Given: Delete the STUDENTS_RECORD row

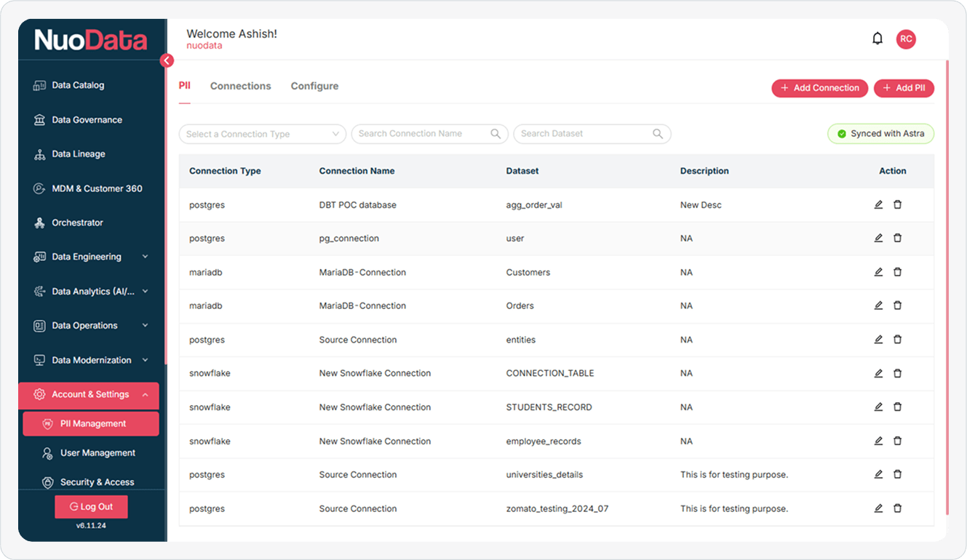Looking at the screenshot, I should point(897,407).
